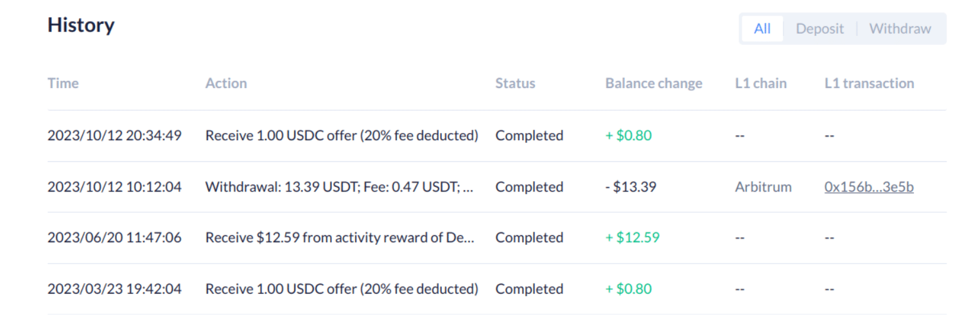Click the truncated activity reward action text
This screenshot has height=322, width=980.
point(340,238)
